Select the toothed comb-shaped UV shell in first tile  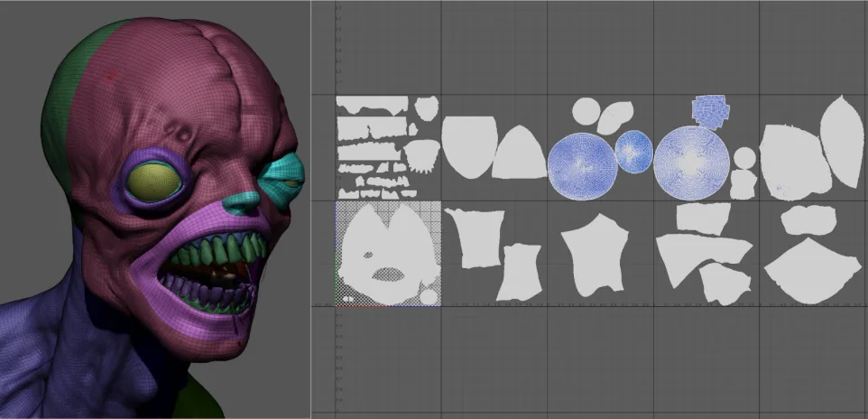coord(422,155)
